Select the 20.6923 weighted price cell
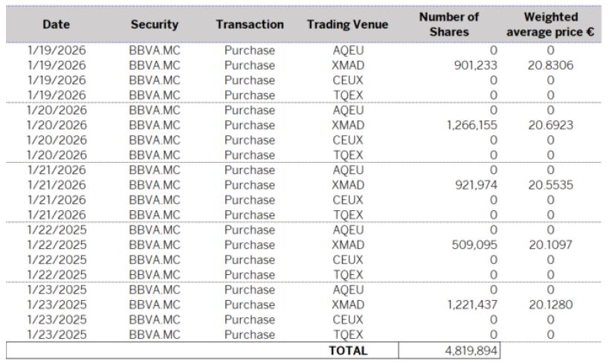609x364 pixels. [x=550, y=126]
